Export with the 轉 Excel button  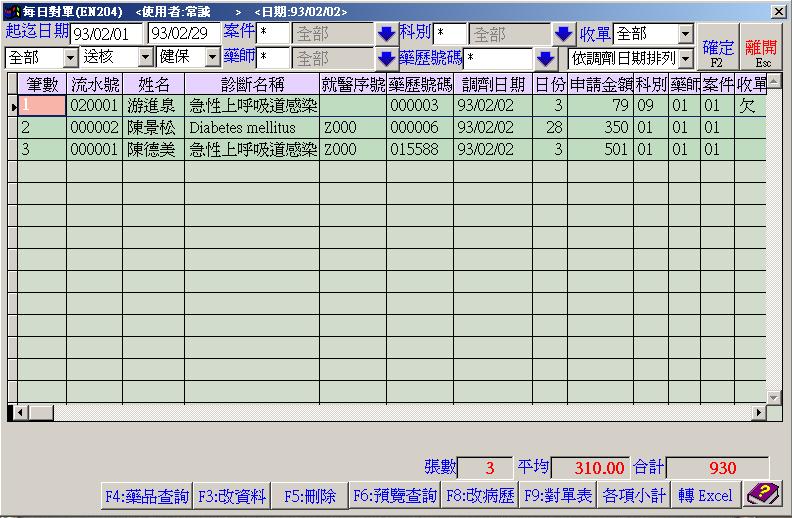tap(704, 496)
